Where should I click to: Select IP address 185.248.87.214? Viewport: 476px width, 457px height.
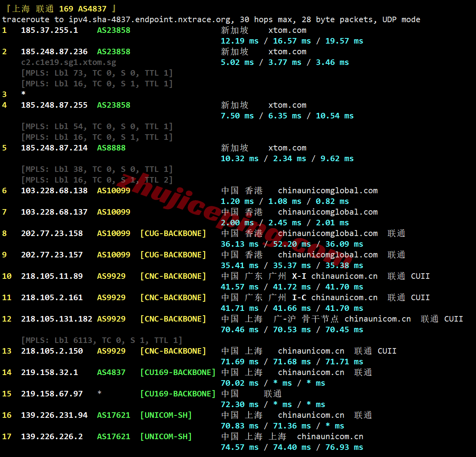click(x=54, y=148)
